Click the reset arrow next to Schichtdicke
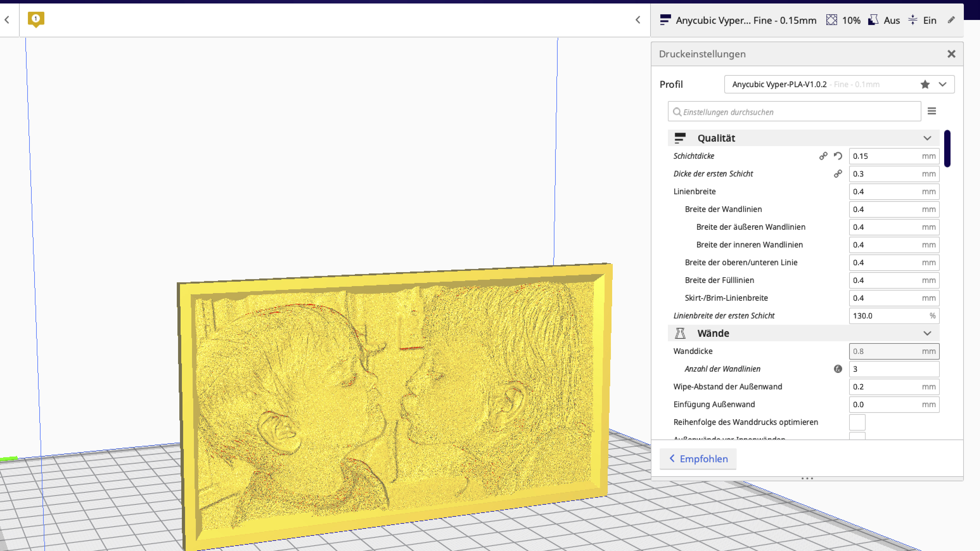Image resolution: width=980 pixels, height=551 pixels. (x=838, y=156)
